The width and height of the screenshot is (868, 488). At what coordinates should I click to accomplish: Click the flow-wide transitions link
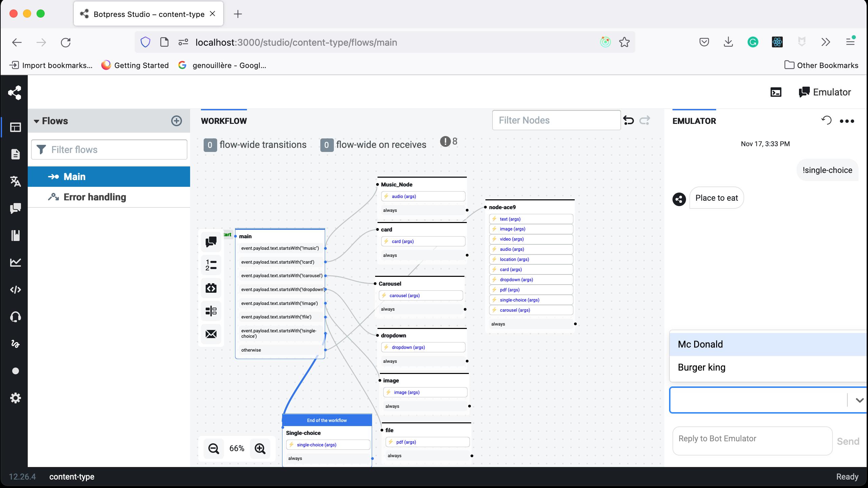pos(262,145)
